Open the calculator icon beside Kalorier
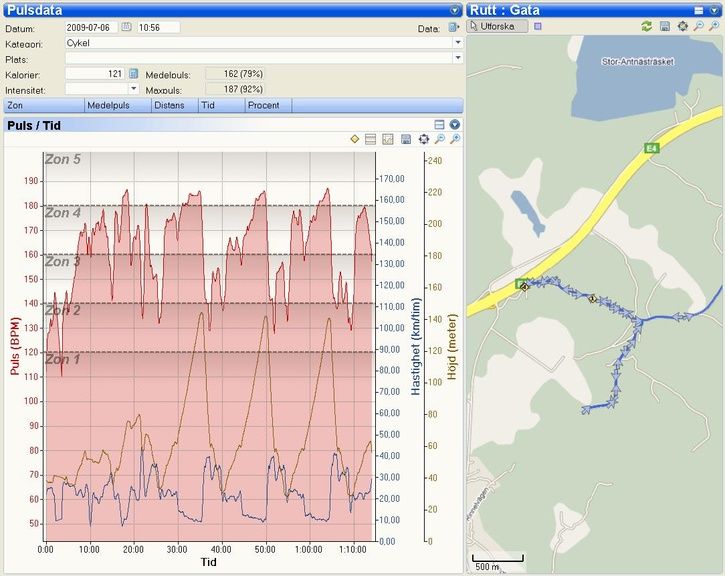This screenshot has width=725, height=576. [x=133, y=73]
